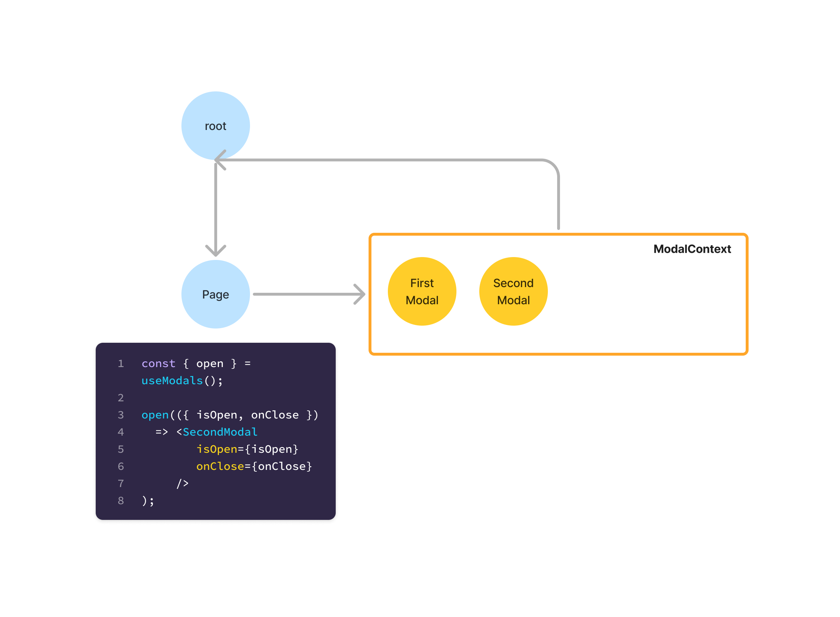Click the SecondModal component name
840x617 pixels.
[220, 432]
